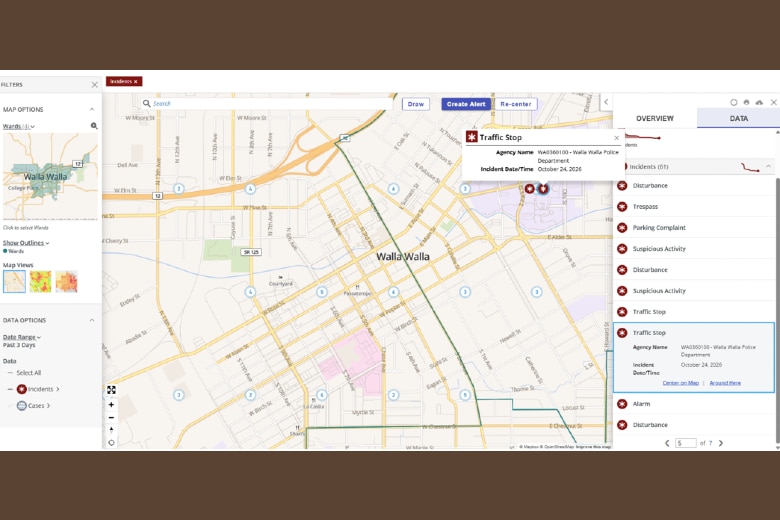Screen dimensions: 780x520
Task: Switch to the DATA tab
Action: click(739, 118)
